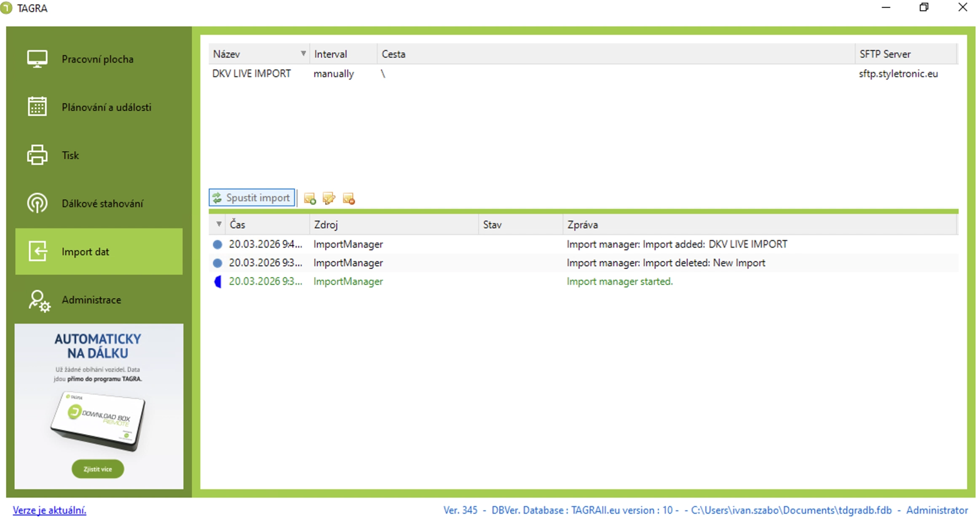
Task: Click the 'manually' interval cell
Action: coord(334,74)
